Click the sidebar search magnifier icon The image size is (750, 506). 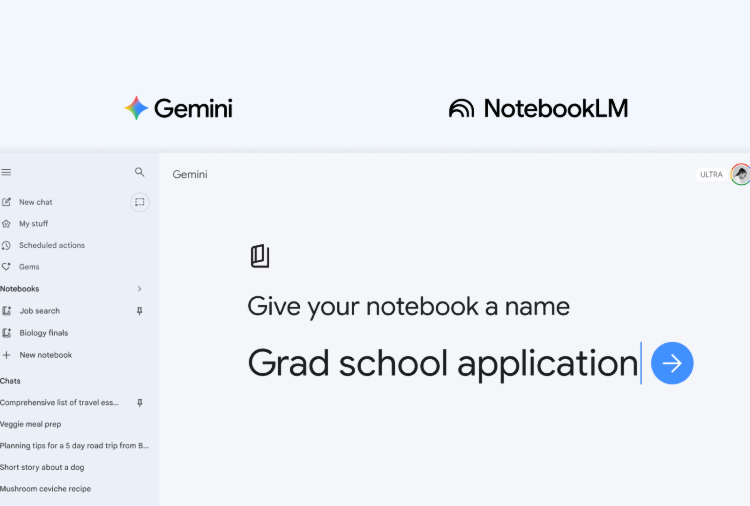(x=139, y=172)
